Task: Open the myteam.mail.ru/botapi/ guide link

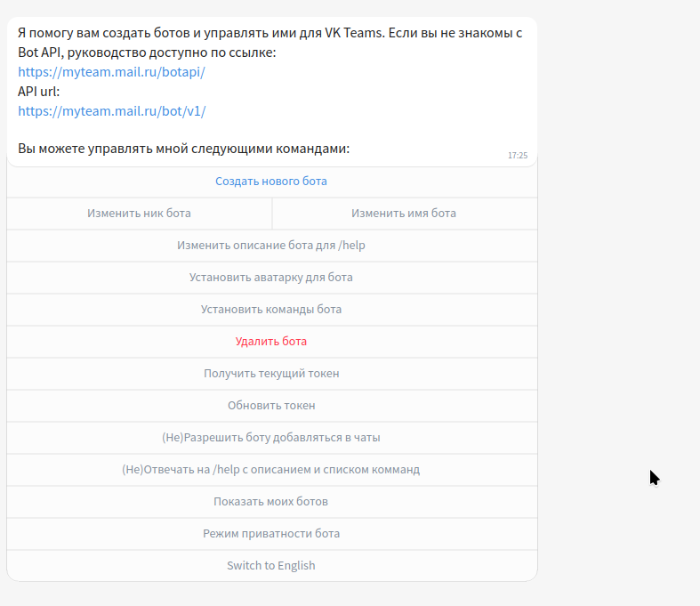Action: pyautogui.click(x=111, y=72)
